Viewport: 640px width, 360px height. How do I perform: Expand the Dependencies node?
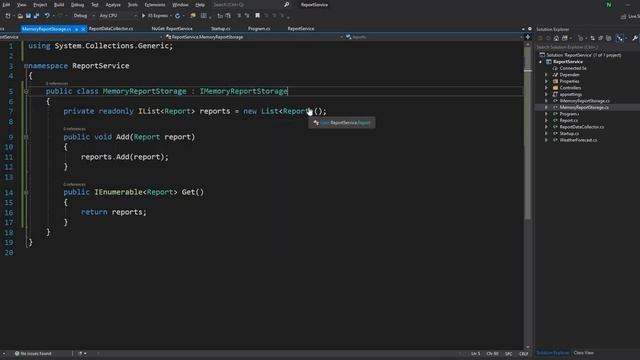tap(546, 75)
